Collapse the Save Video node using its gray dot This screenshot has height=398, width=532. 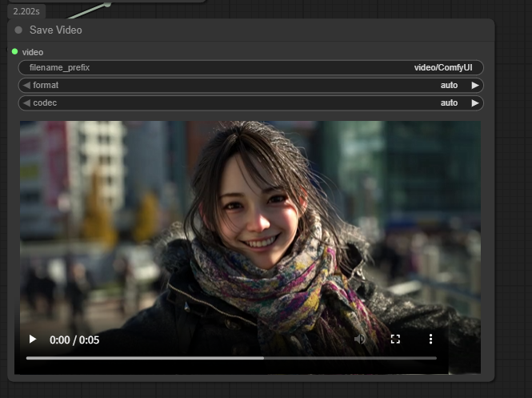18,30
